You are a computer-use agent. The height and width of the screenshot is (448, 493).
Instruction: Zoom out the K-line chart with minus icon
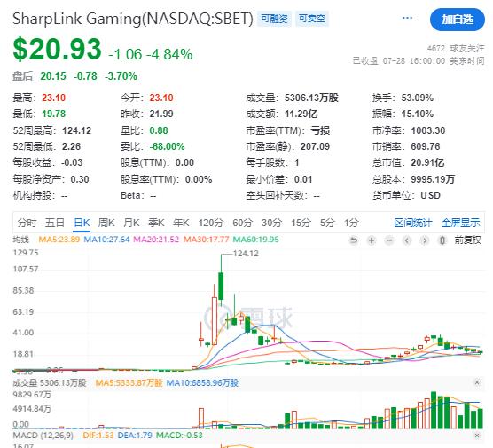389,240
